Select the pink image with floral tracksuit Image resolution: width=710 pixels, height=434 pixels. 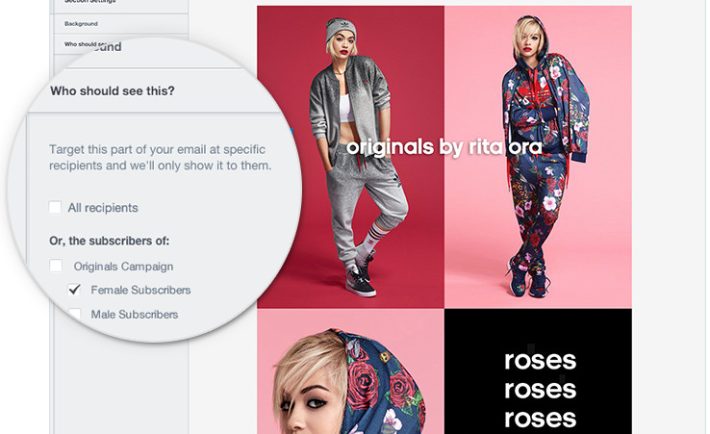(x=538, y=157)
